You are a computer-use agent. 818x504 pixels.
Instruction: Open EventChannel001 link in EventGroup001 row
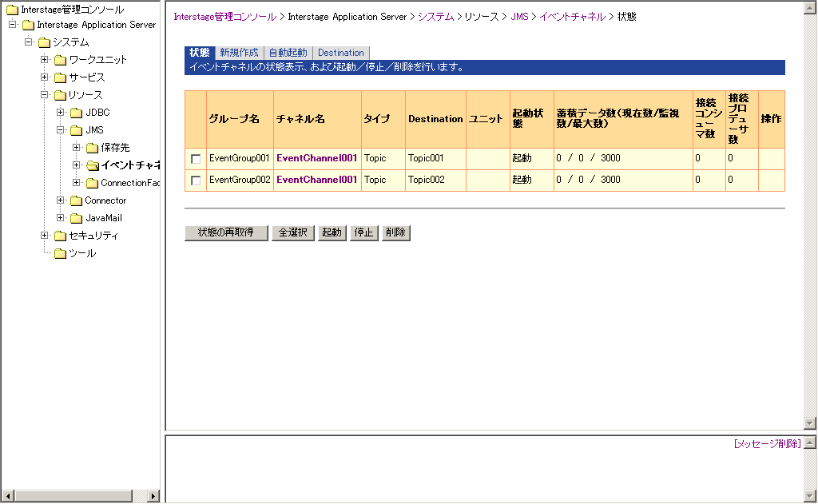pos(316,158)
